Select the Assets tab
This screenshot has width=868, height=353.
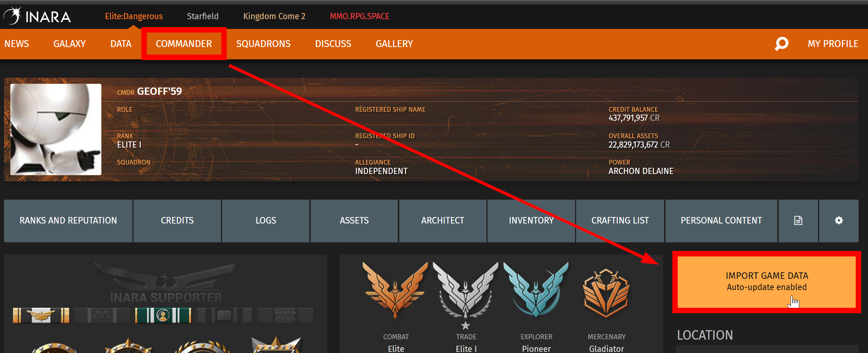coord(354,221)
